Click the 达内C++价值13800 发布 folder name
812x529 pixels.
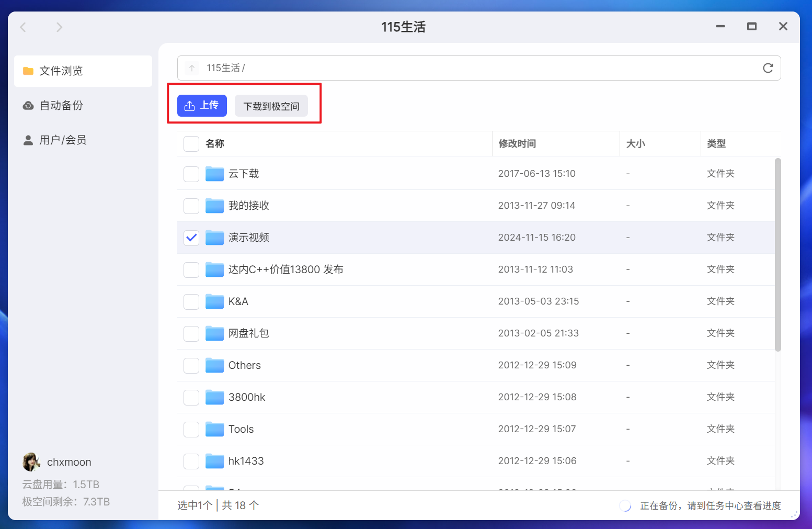[x=286, y=269]
